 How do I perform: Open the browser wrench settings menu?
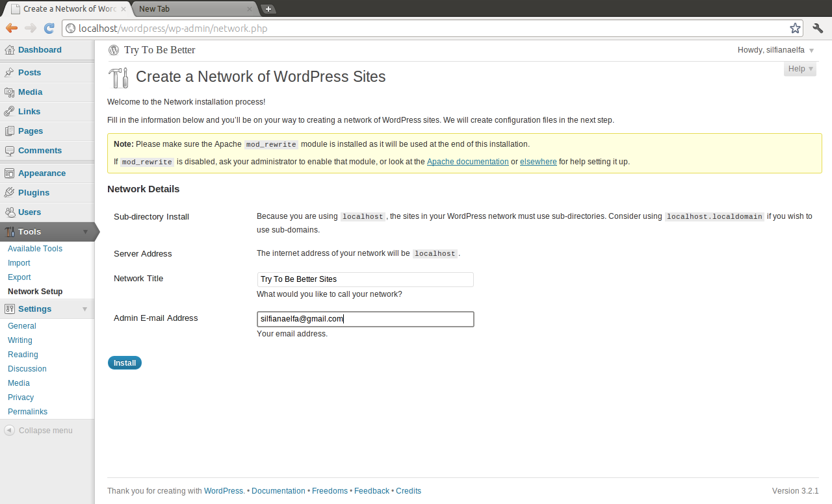click(x=818, y=28)
